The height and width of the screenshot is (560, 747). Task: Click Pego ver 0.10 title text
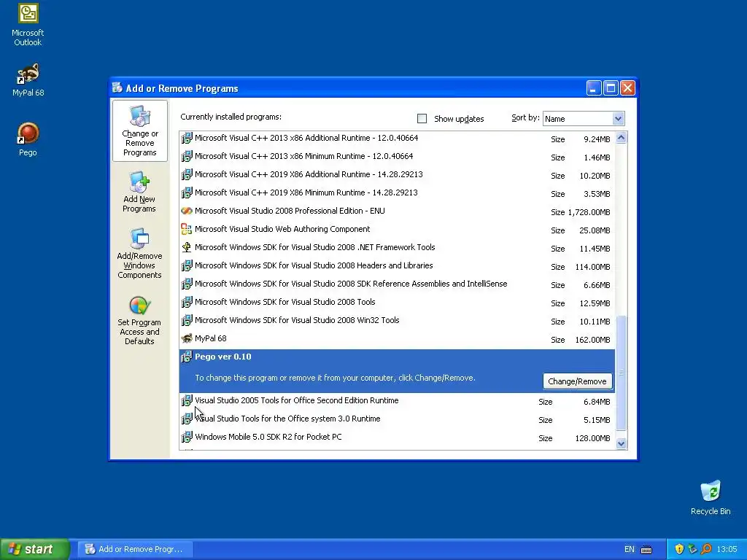point(223,357)
